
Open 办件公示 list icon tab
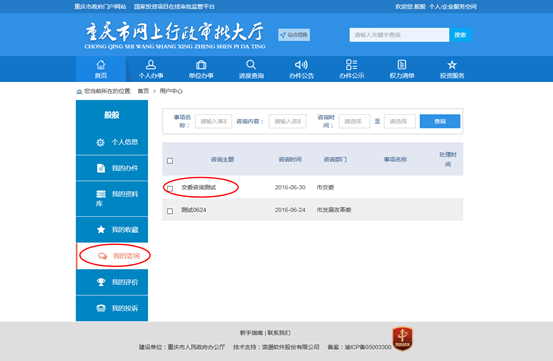(x=352, y=69)
